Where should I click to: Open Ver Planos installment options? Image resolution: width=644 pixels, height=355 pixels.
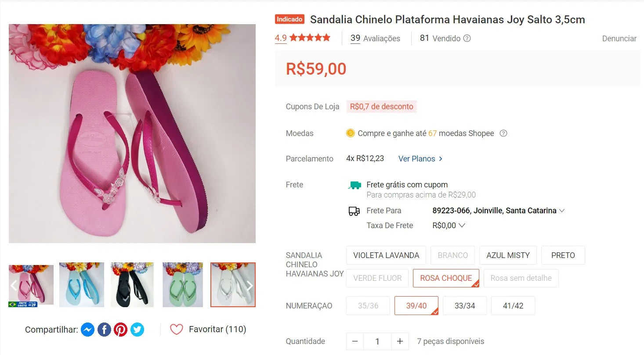coord(420,159)
